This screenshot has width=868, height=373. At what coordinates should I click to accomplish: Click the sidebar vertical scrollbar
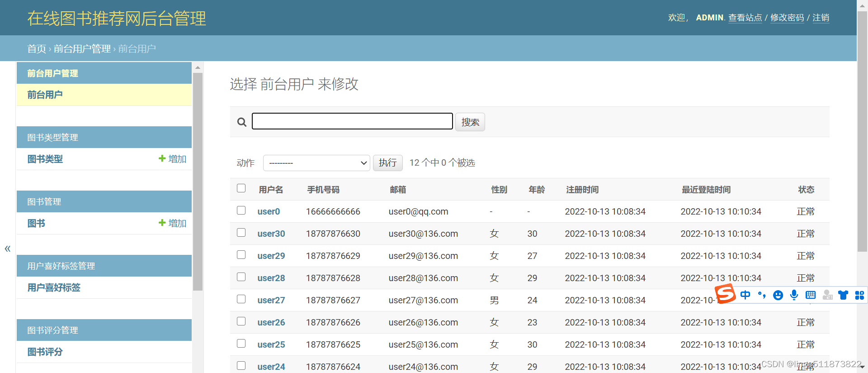[x=198, y=181]
